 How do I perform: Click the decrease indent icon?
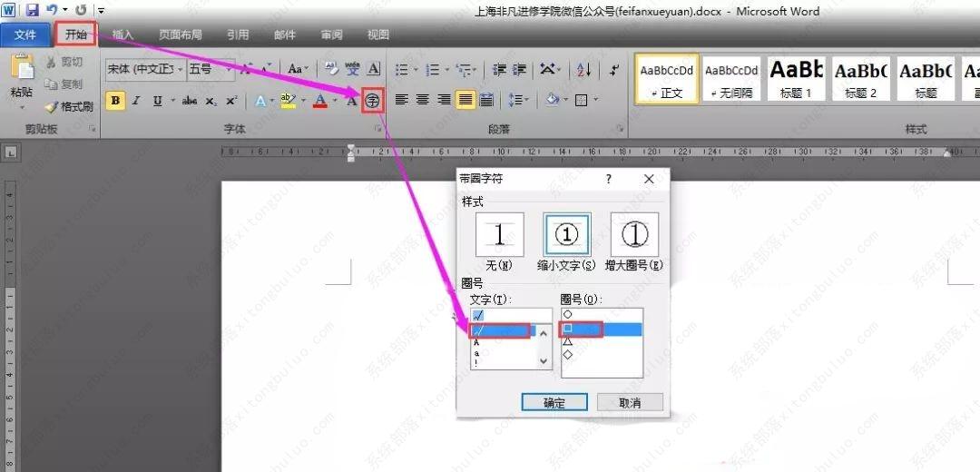[499, 69]
